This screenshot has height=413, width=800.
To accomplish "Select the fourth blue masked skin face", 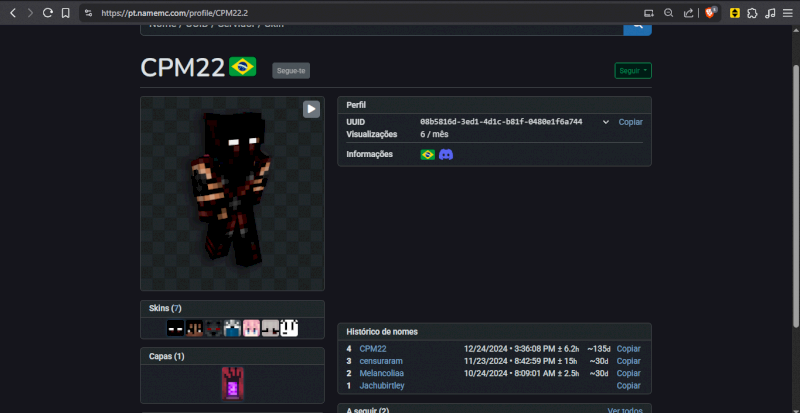I will click(232, 328).
